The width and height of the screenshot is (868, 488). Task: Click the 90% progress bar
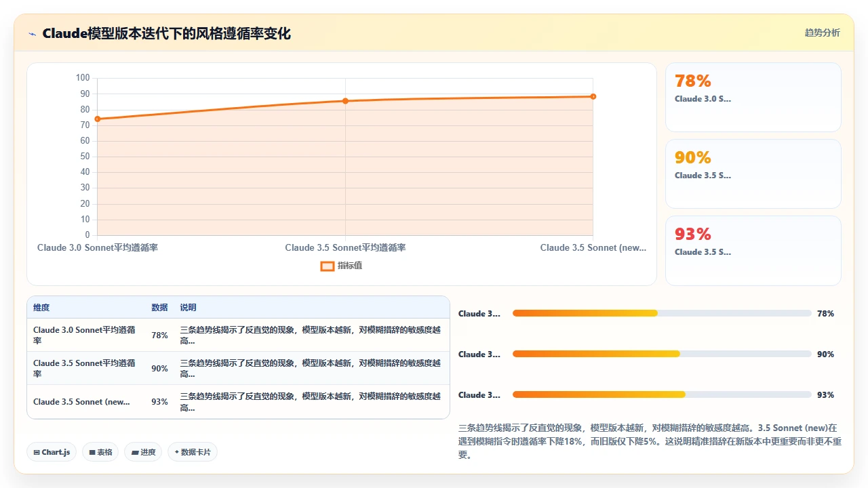pyautogui.click(x=662, y=354)
